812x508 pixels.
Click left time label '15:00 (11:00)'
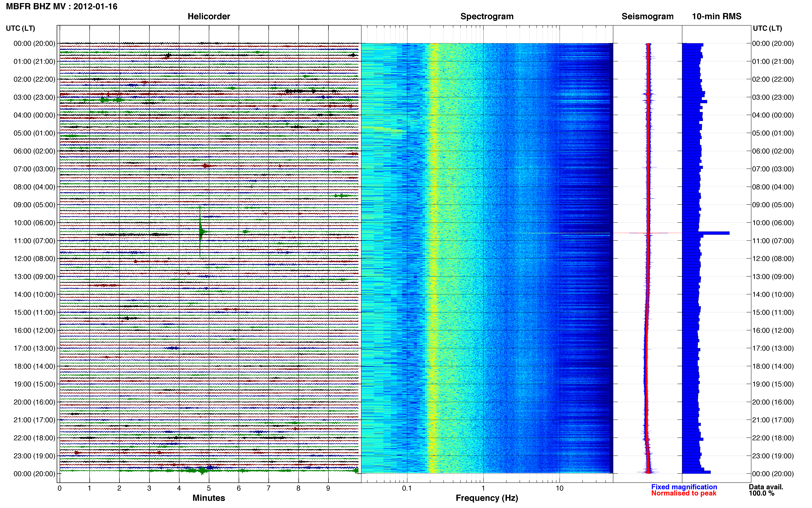click(x=34, y=312)
